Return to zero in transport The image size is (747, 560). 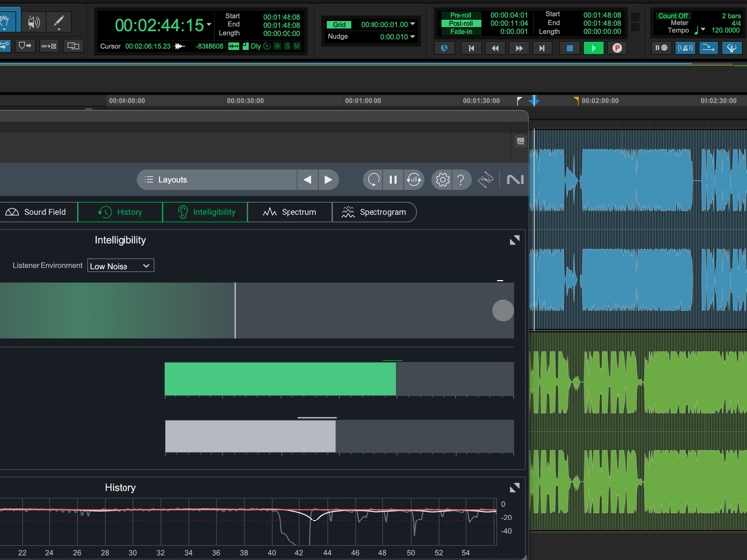point(471,48)
